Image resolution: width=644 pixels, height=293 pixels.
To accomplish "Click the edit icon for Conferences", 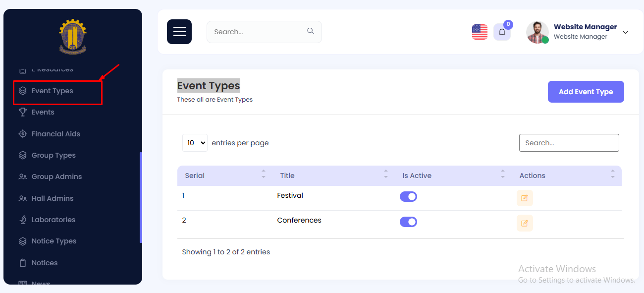I will (525, 223).
